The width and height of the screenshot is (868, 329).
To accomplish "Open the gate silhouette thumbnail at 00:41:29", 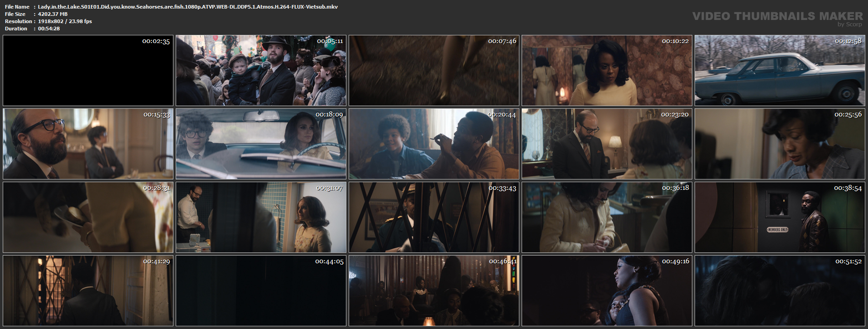I will (x=88, y=291).
